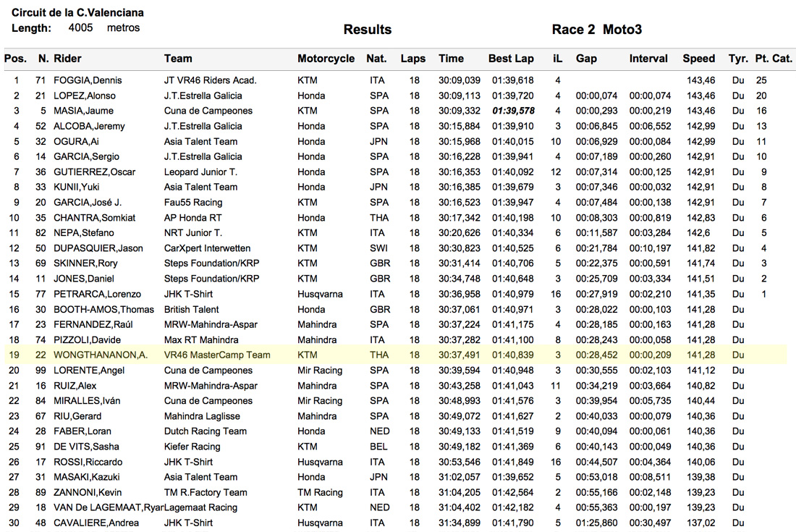Select rider MASIA,Jaume

[84, 111]
